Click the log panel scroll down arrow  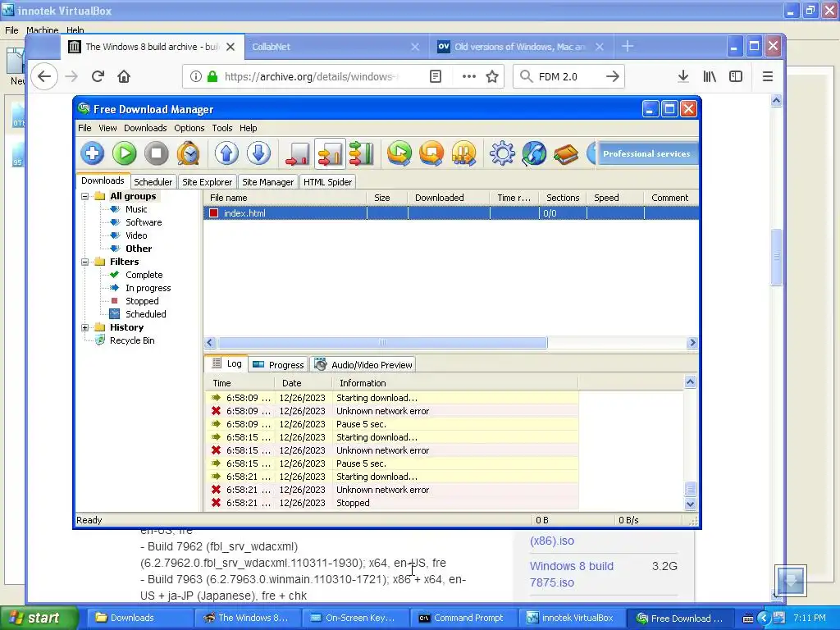[690, 504]
